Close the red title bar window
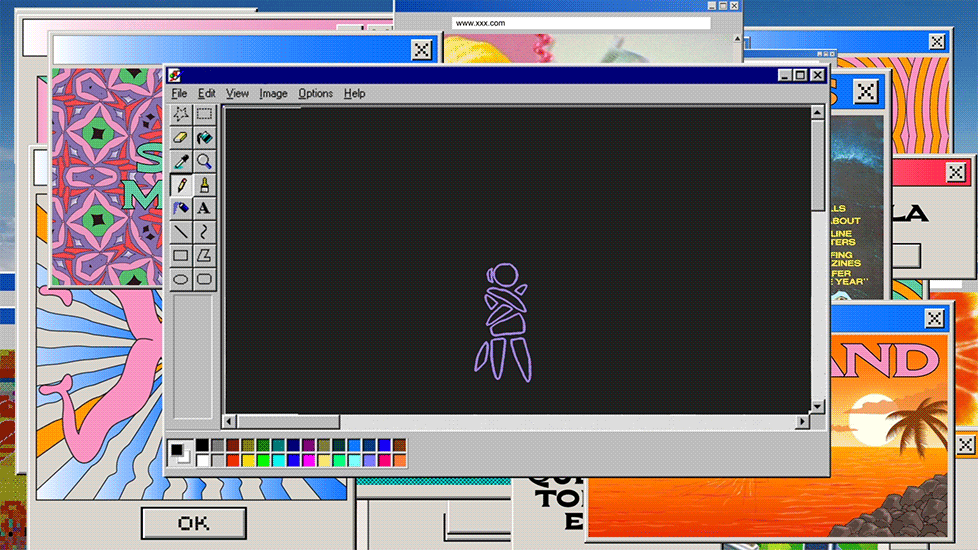The image size is (978, 550). (x=956, y=172)
